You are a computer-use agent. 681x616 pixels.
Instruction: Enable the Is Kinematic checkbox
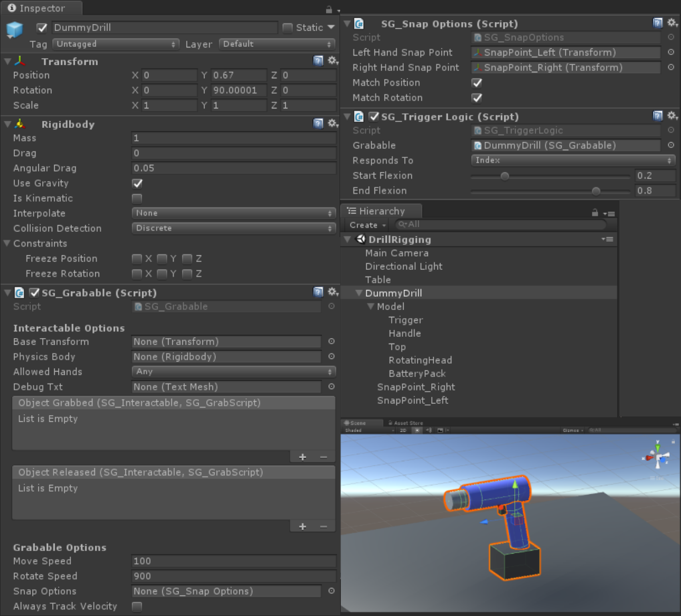pos(137,198)
